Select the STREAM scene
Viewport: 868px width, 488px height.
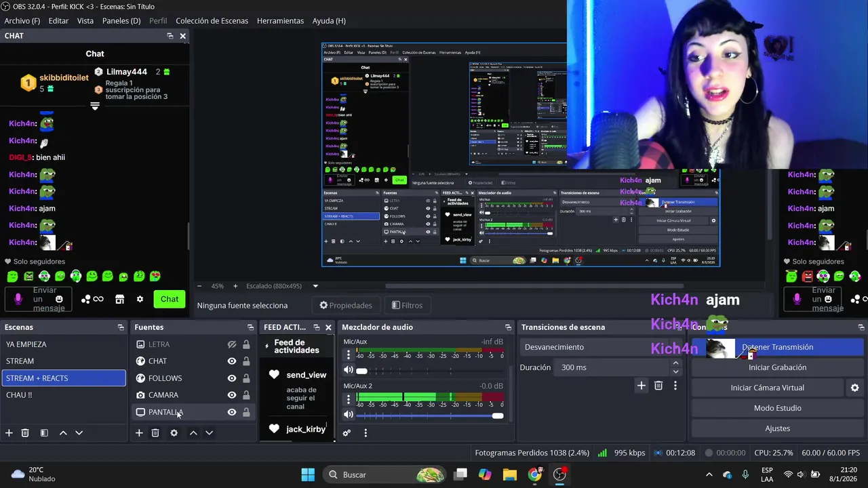tap(64, 361)
